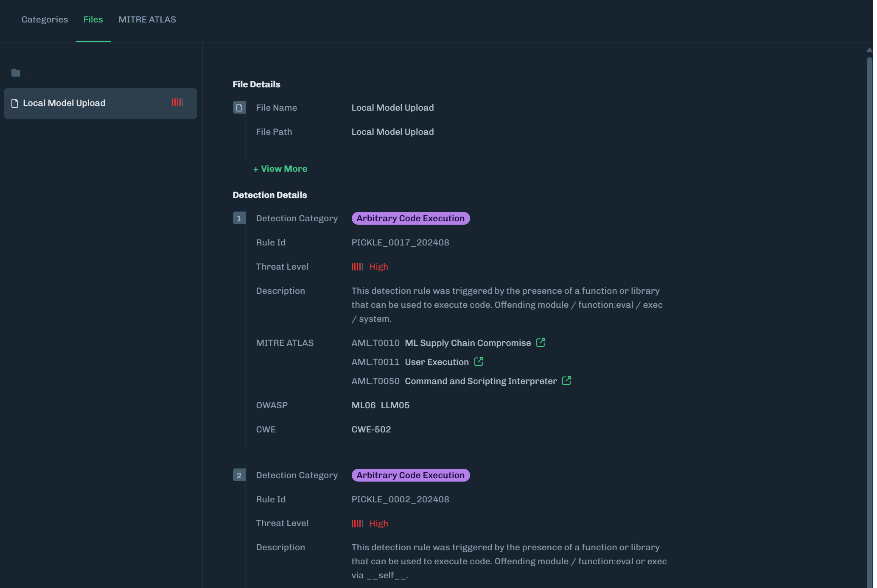
Task: Expand file details with View More
Action: pos(280,169)
